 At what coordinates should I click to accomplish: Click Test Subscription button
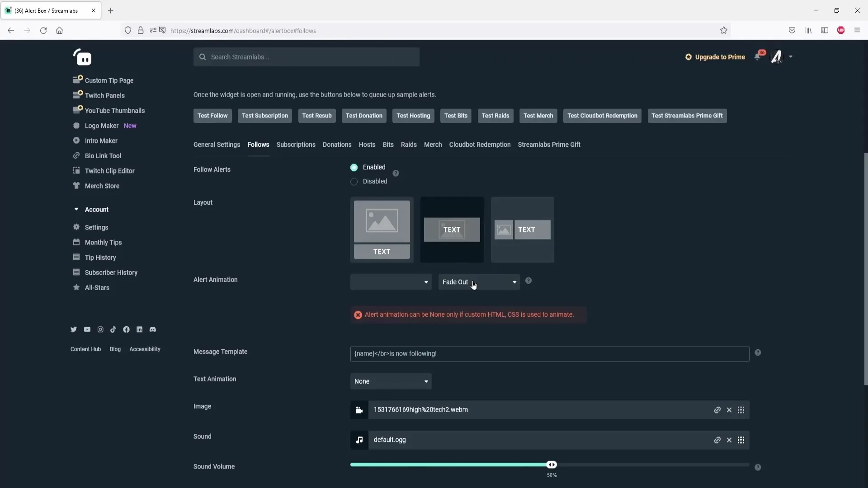[265, 116]
